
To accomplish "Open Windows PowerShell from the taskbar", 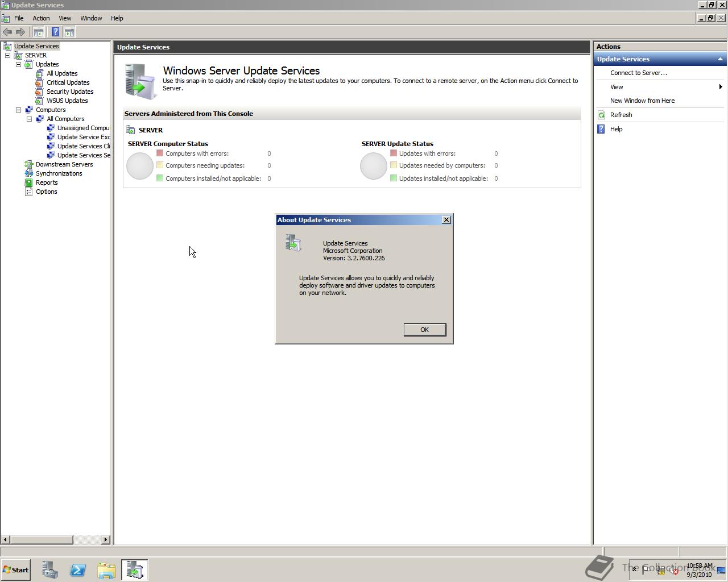I will point(78,569).
